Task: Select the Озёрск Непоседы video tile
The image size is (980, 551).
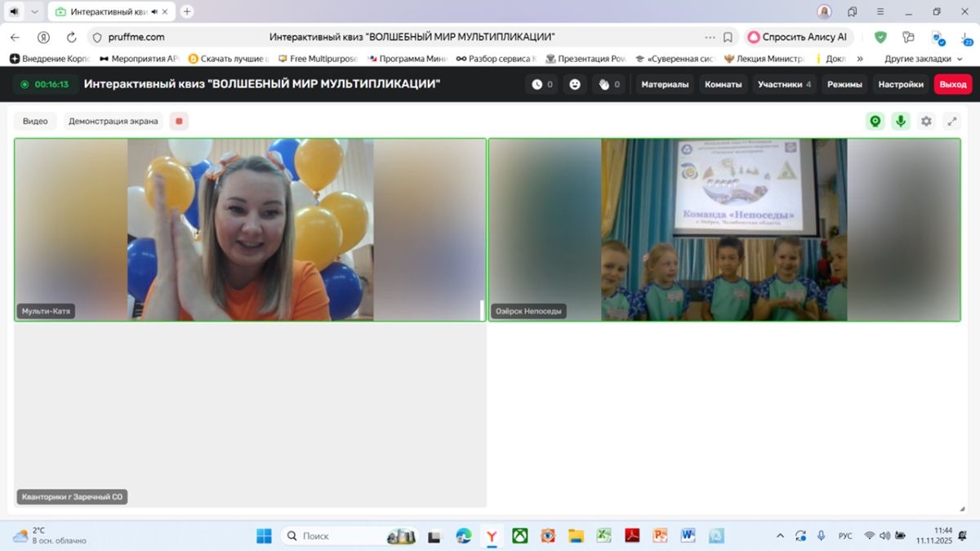Action: point(724,229)
